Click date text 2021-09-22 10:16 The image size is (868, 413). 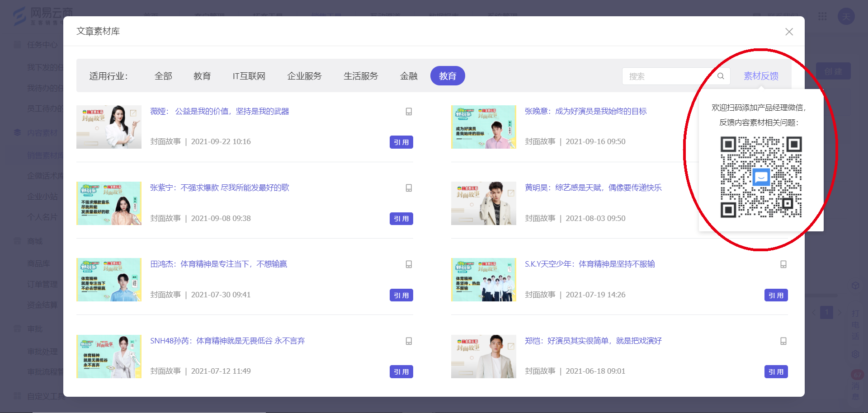tap(221, 141)
